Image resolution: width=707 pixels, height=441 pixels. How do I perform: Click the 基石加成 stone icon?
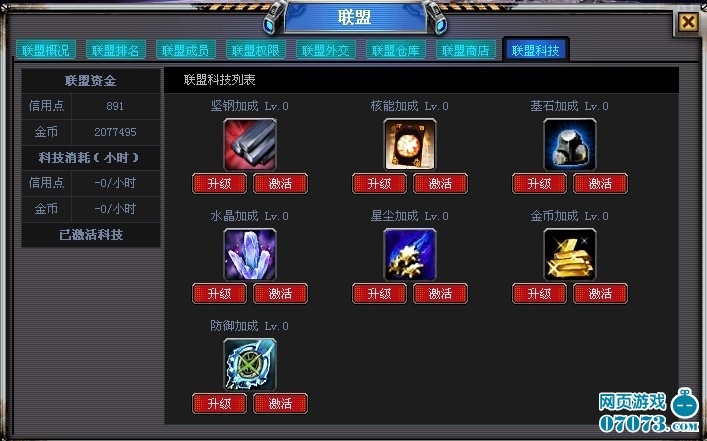[x=570, y=144]
